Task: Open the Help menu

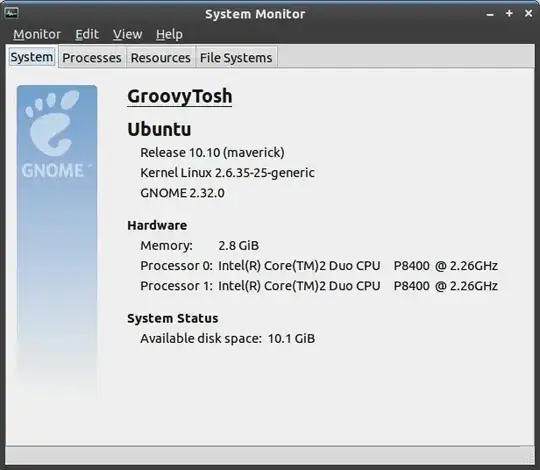Action: click(169, 34)
